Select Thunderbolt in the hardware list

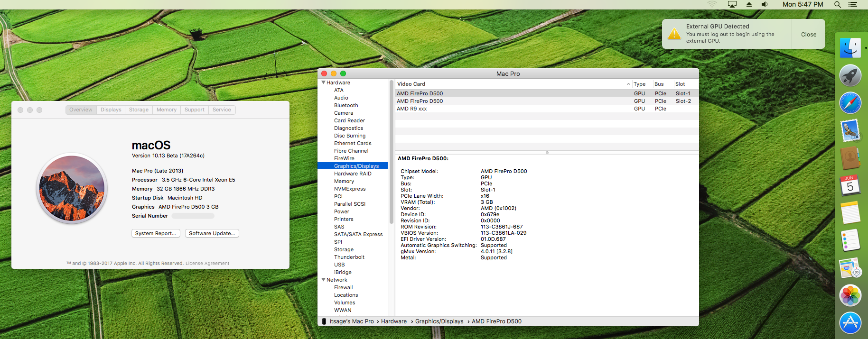[349, 257]
